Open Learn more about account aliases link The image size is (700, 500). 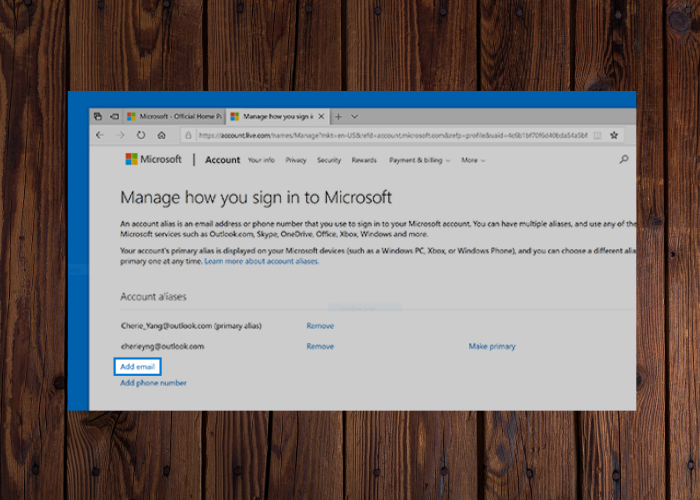[262, 261]
